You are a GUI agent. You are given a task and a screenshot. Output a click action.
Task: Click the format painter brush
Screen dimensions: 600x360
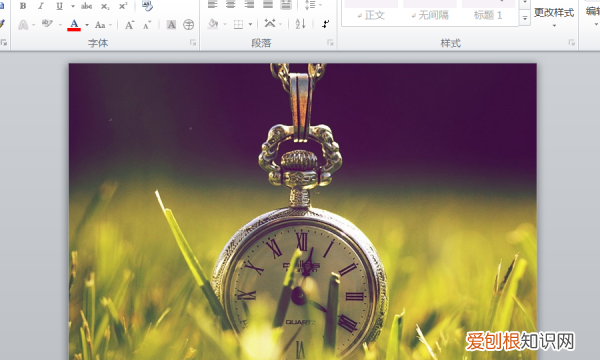pyautogui.click(x=2, y=24)
